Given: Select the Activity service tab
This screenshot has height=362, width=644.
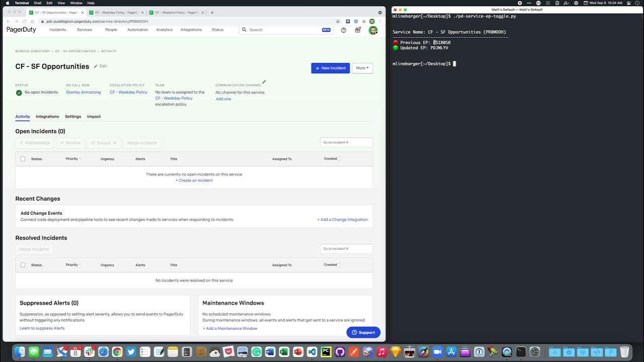Looking at the screenshot, I should 23,117.
